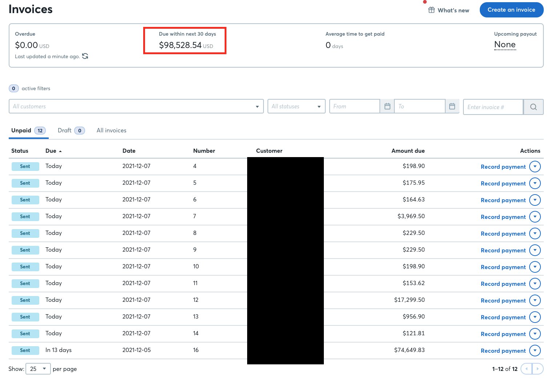Record payment for invoice 5
This screenshot has width=559, height=392.
(x=503, y=184)
